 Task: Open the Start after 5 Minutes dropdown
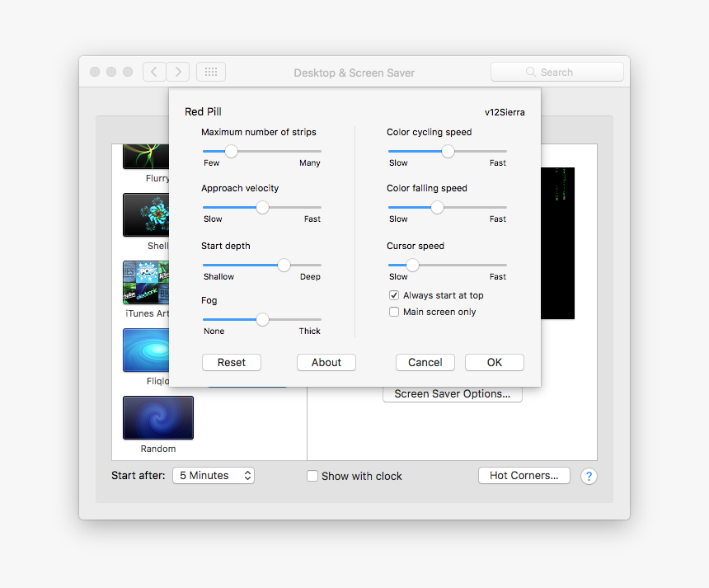[214, 476]
